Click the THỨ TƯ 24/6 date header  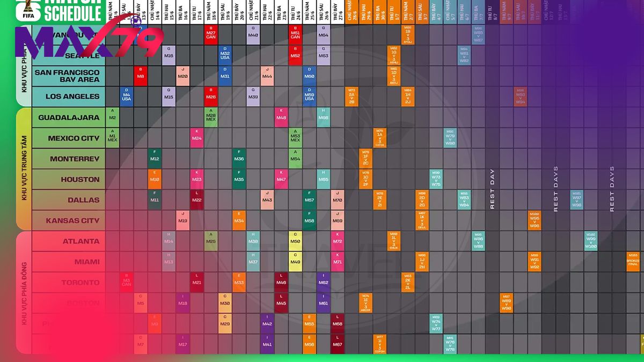tap(295, 11)
